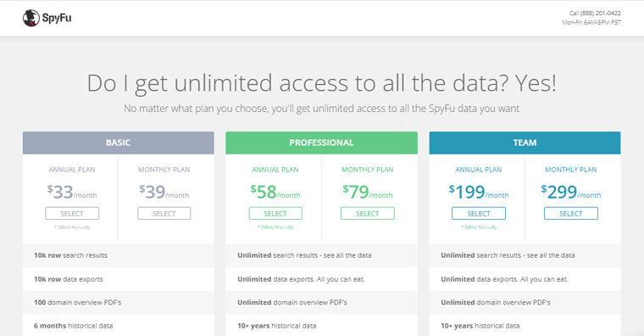This screenshot has width=644, height=336.
Task: Click the TEAM plan header
Action: click(x=525, y=143)
